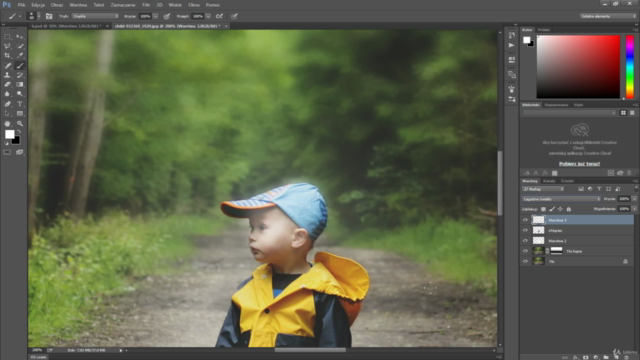Select the Brush tool in toolbox
The image size is (640, 360).
click(20, 66)
